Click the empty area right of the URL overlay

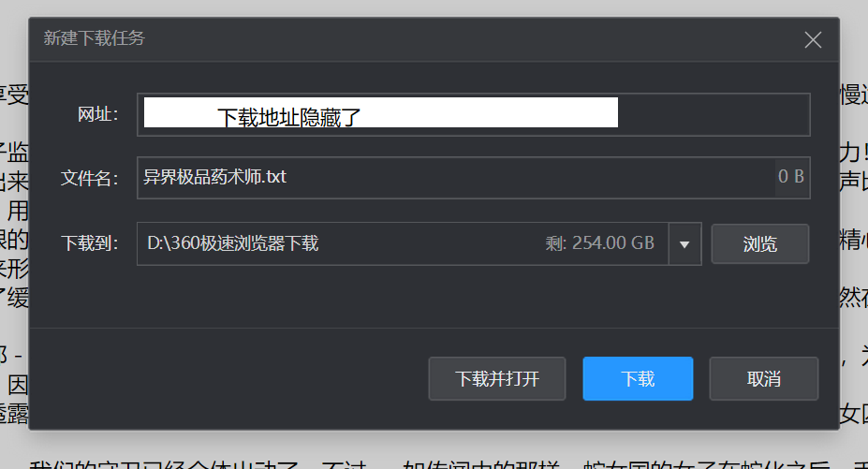click(x=713, y=114)
